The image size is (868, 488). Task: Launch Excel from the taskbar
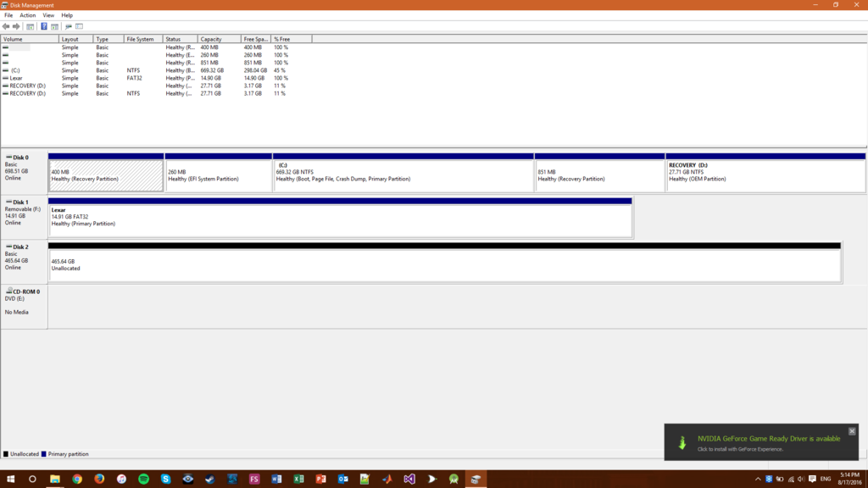(x=298, y=479)
